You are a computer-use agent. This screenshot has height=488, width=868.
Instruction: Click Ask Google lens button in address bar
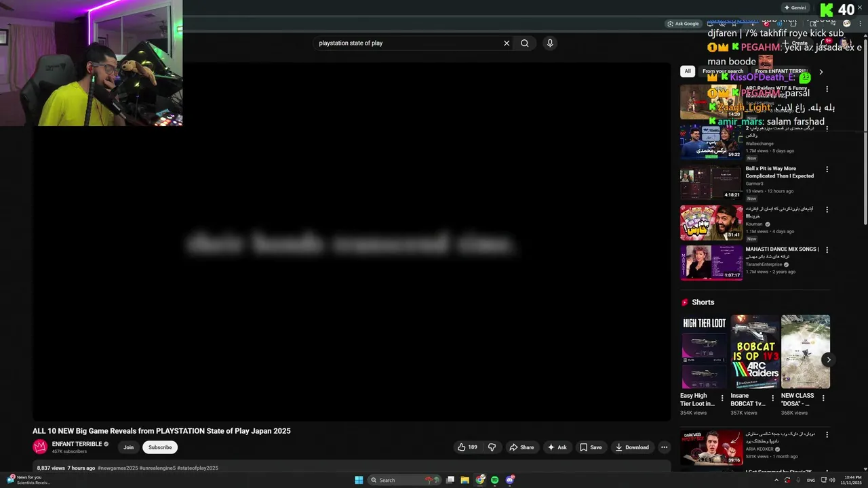pyautogui.click(x=683, y=24)
